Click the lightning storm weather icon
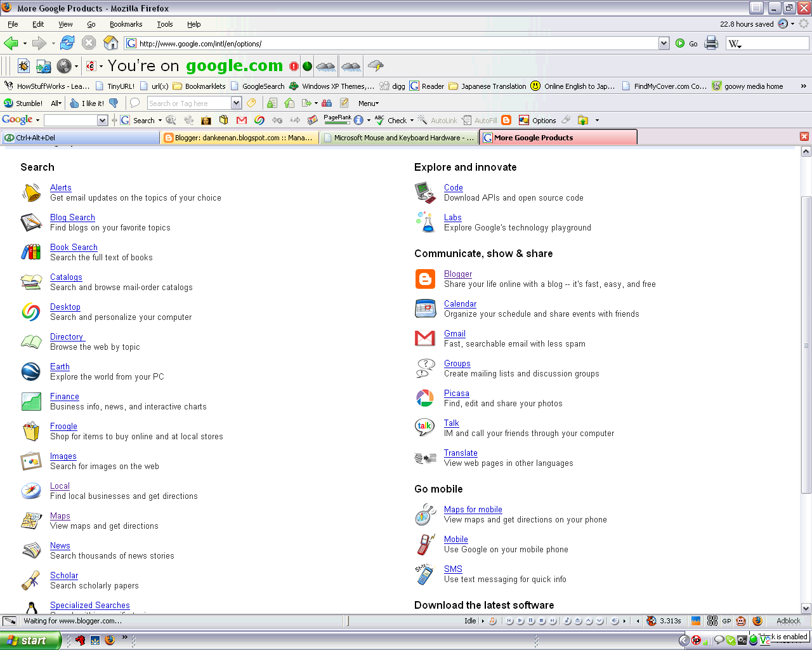The height and width of the screenshot is (650, 812). tap(376, 66)
